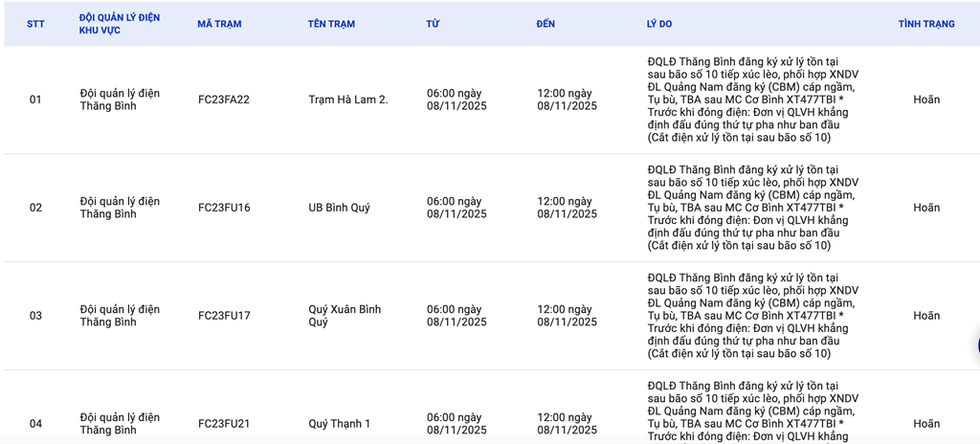Open the Trạm Hà Lam 2. station name

[x=348, y=100]
